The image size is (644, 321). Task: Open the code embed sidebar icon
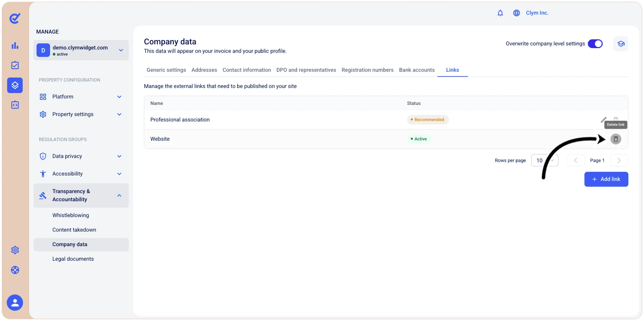[x=15, y=105]
